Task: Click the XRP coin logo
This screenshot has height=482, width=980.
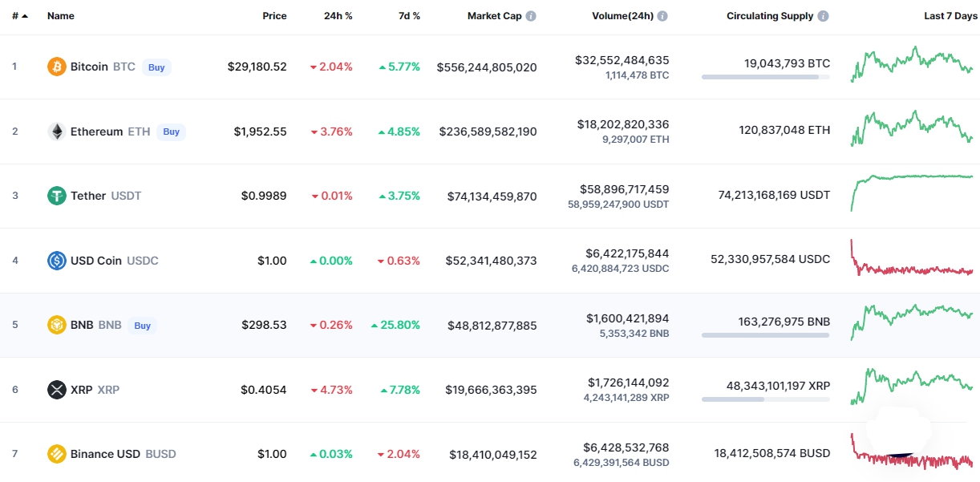Action: point(56,390)
